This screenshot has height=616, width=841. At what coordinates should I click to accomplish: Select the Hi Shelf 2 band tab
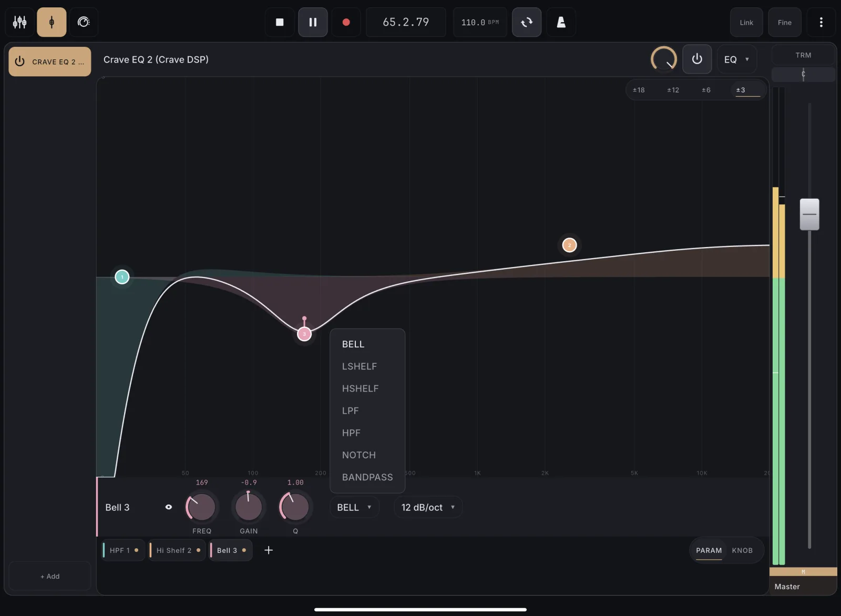(177, 550)
